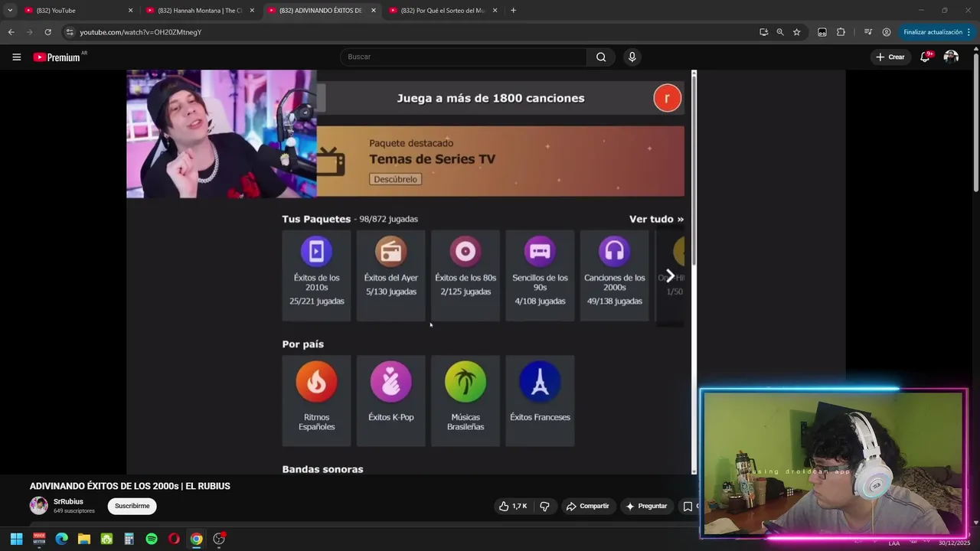This screenshot has width=980, height=551.
Task: Advance packages carousel with right chevron
Action: (x=670, y=275)
